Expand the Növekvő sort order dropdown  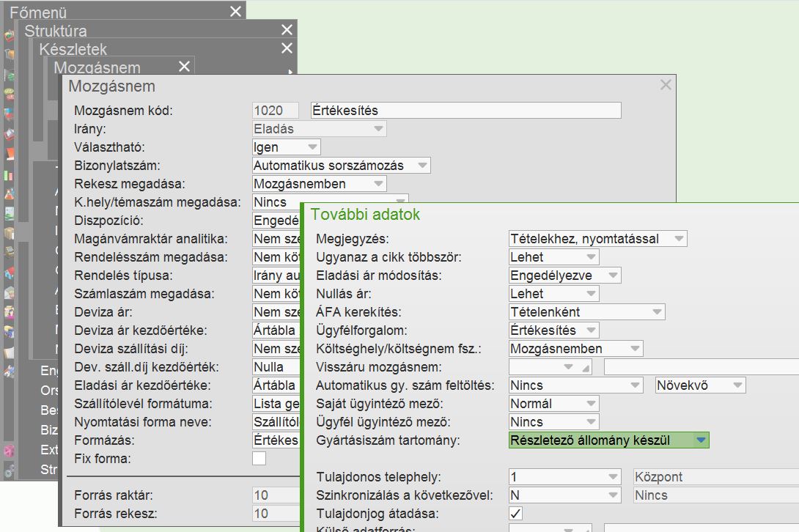tap(737, 385)
